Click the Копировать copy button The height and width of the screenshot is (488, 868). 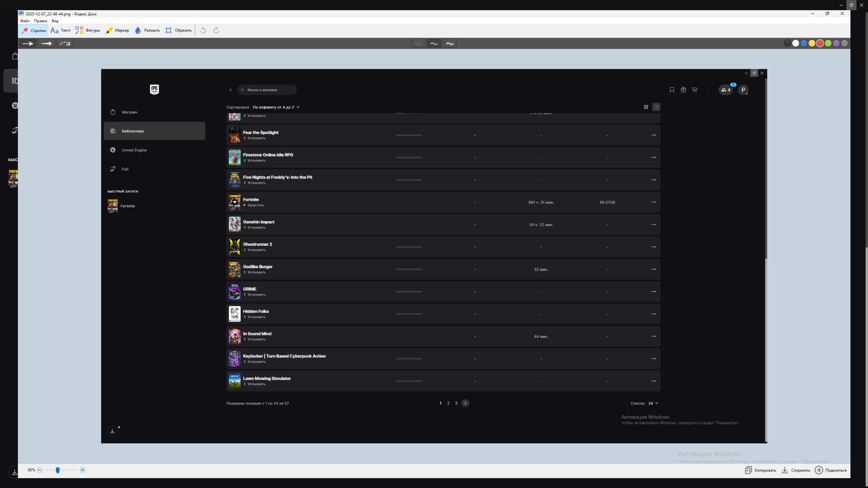click(760, 470)
